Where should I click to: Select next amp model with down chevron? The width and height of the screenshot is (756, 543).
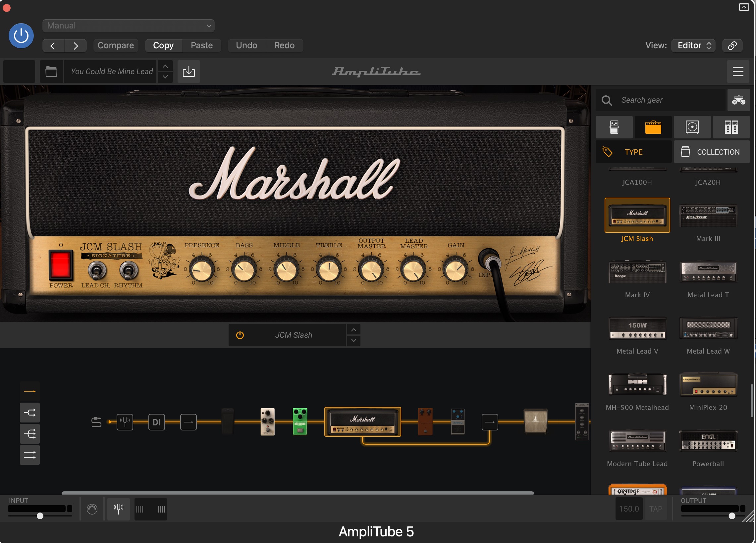(354, 340)
